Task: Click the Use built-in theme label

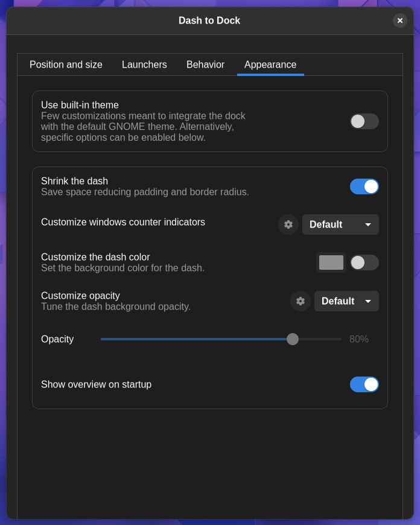Action: (80, 105)
